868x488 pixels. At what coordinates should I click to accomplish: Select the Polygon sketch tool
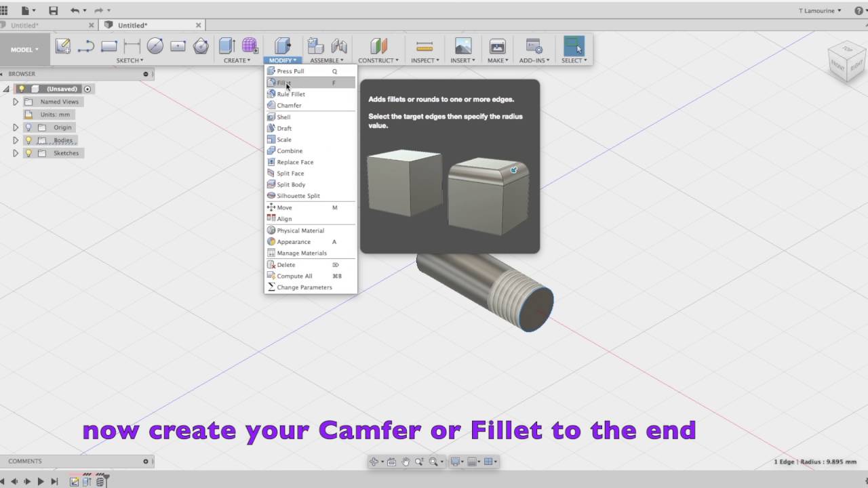(x=201, y=46)
